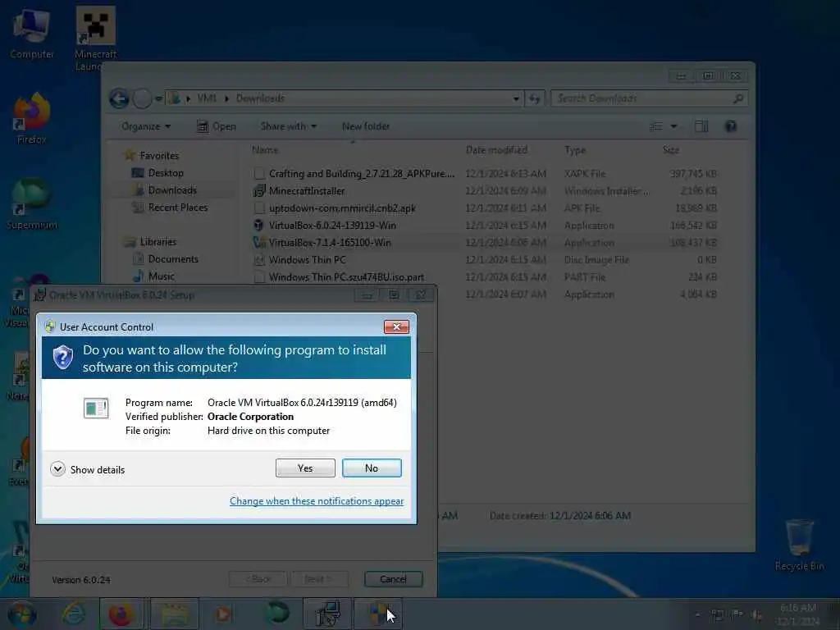The image size is (840, 630).
Task: Open change view dropdown arrow
Action: 674,126
